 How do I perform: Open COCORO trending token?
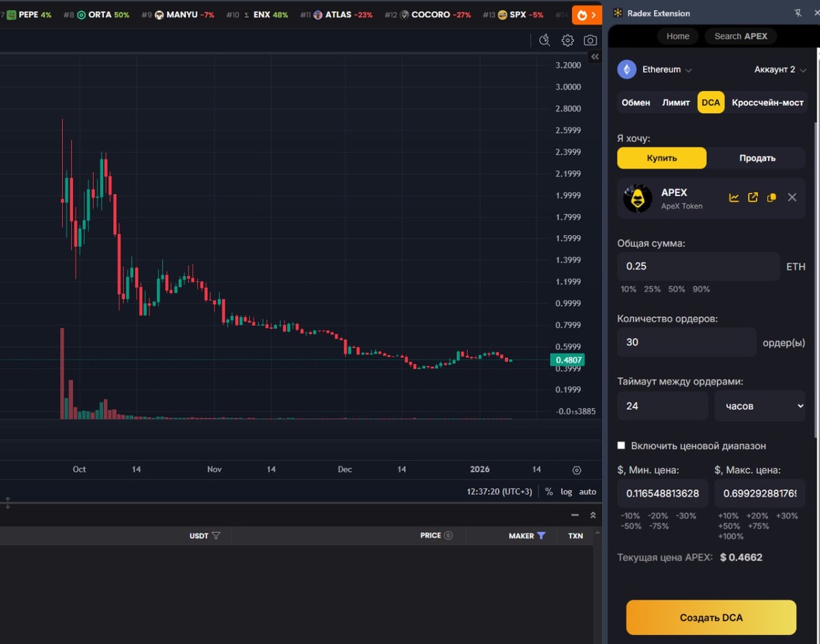point(428,14)
